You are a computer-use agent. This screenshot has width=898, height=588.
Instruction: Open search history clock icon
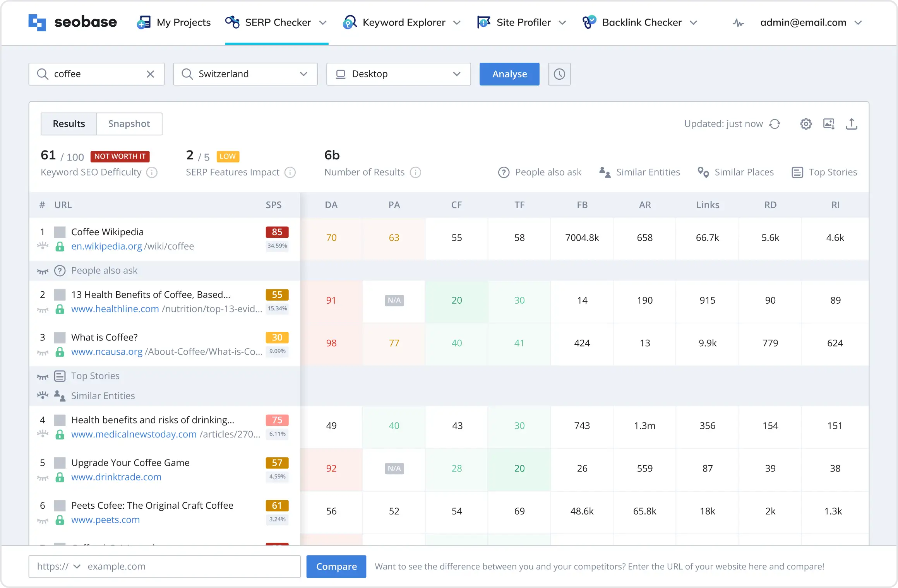point(559,74)
